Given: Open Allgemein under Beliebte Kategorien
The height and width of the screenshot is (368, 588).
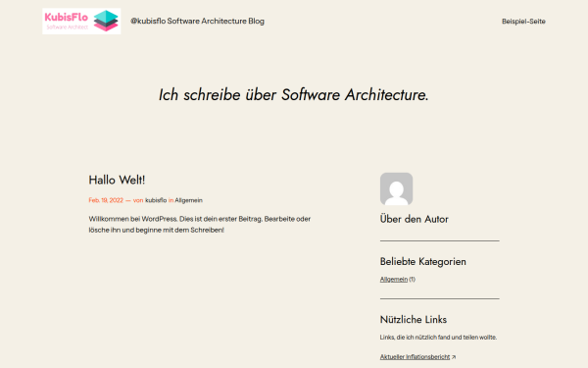Looking at the screenshot, I should pyautogui.click(x=394, y=280).
